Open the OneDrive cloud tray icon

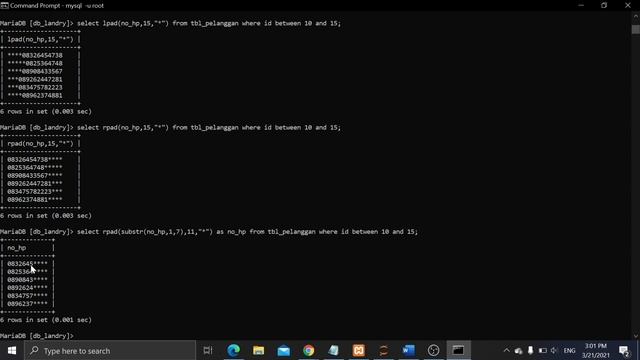pos(518,351)
